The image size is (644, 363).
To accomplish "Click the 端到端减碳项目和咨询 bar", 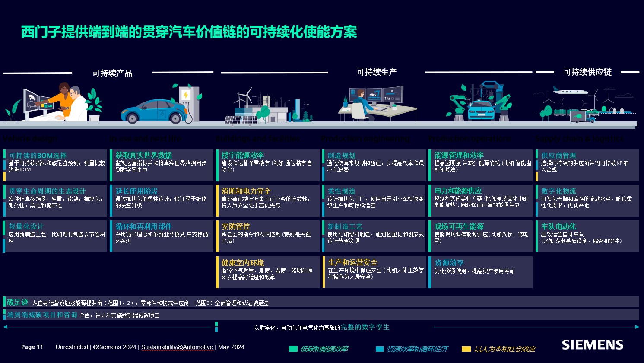I will (321, 315).
